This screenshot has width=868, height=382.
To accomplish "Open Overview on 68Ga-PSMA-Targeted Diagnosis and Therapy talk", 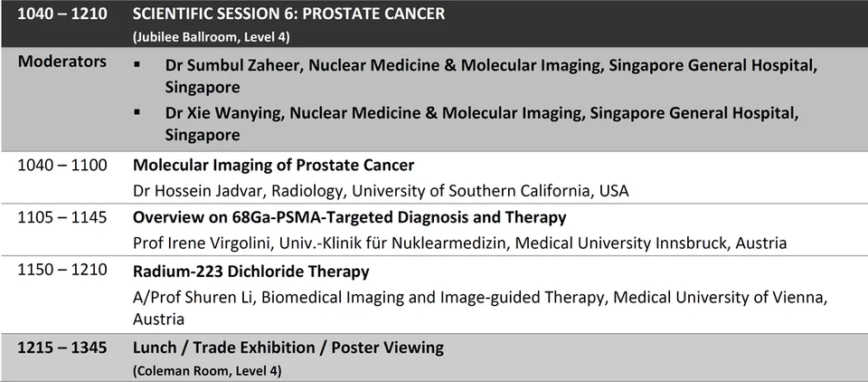I will [x=349, y=217].
